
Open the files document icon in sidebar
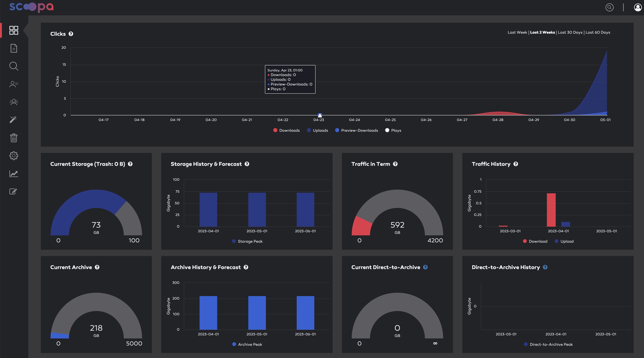14,48
